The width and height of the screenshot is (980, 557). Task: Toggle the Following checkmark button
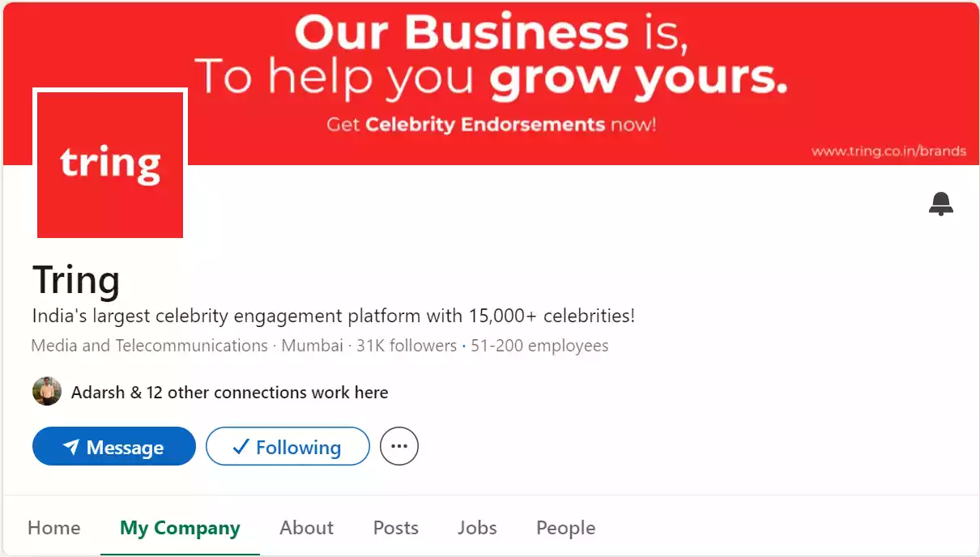tap(288, 447)
